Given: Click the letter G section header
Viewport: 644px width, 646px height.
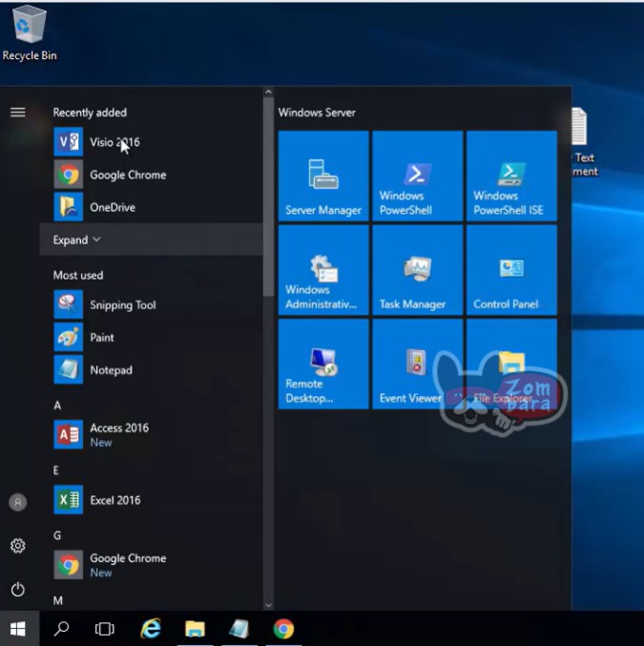Looking at the screenshot, I should pos(57,535).
